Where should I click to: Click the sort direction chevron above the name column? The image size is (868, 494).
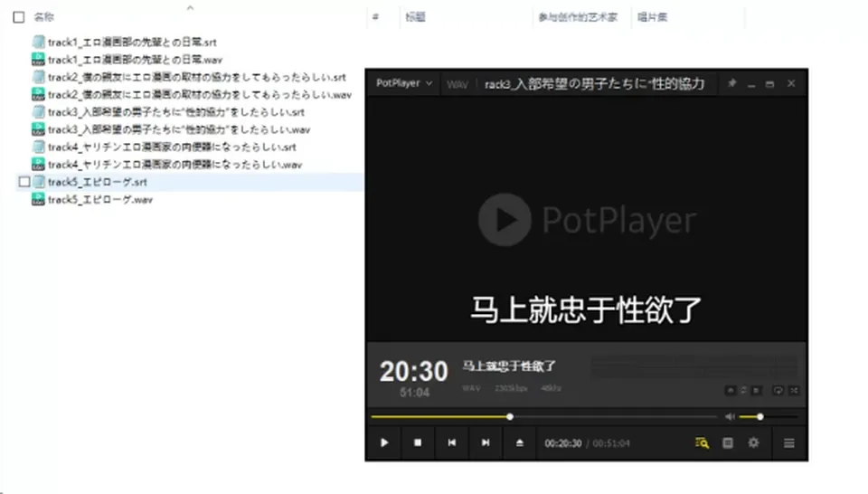(x=190, y=7)
